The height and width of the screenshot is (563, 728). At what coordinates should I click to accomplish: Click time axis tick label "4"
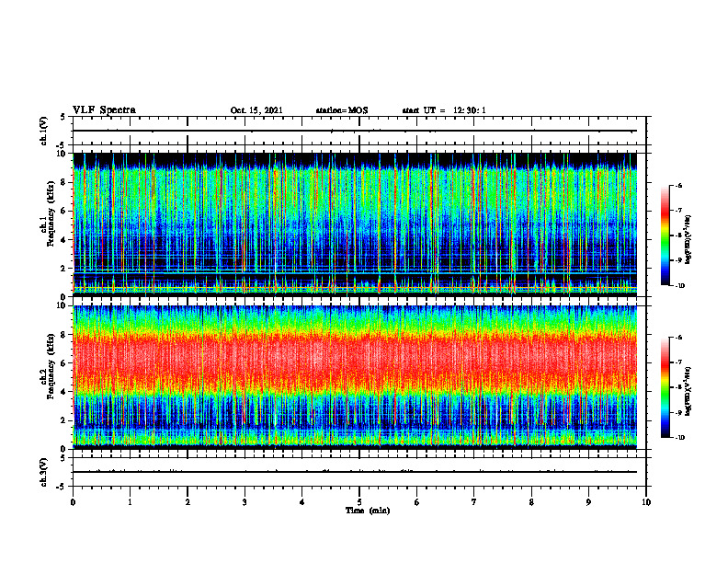click(x=302, y=502)
